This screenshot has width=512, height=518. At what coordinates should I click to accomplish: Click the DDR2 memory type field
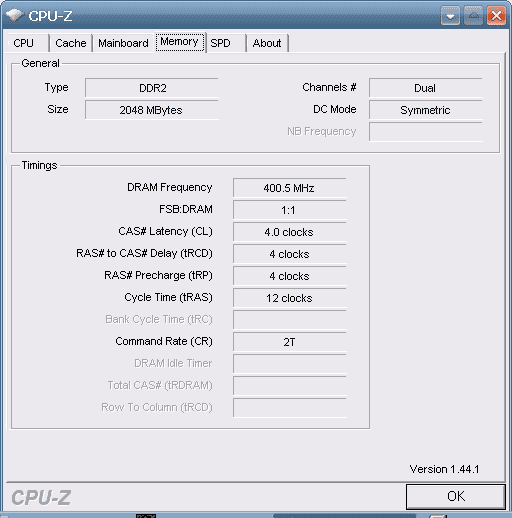click(152, 88)
